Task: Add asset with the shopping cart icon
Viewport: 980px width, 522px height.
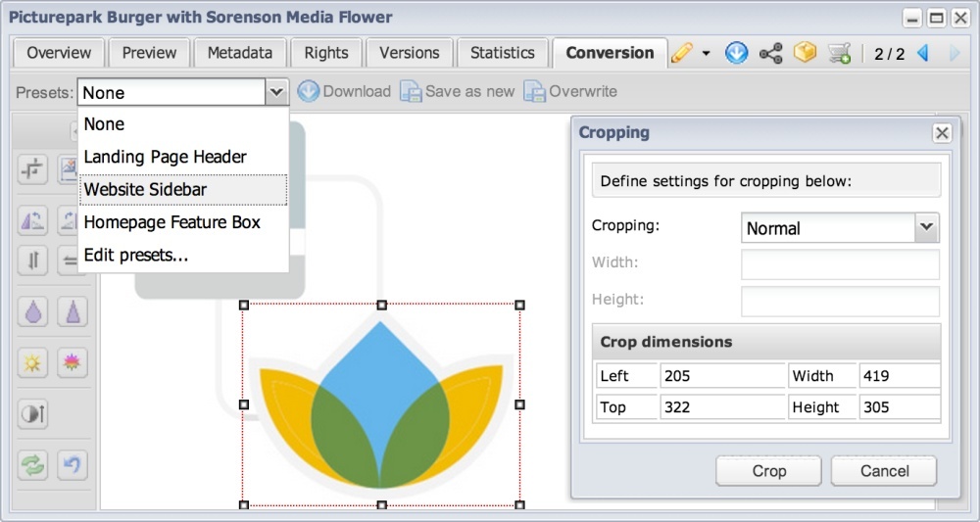Action: point(840,54)
